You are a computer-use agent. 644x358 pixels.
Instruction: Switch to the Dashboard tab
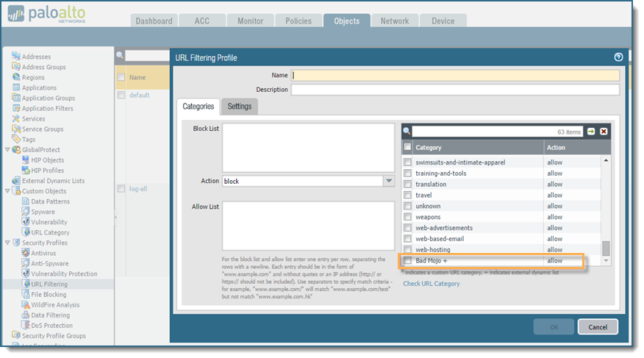point(154,21)
